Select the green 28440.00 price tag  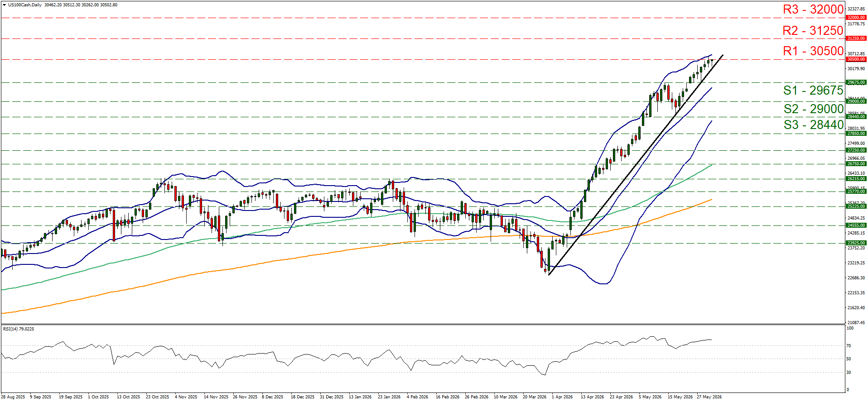point(856,117)
